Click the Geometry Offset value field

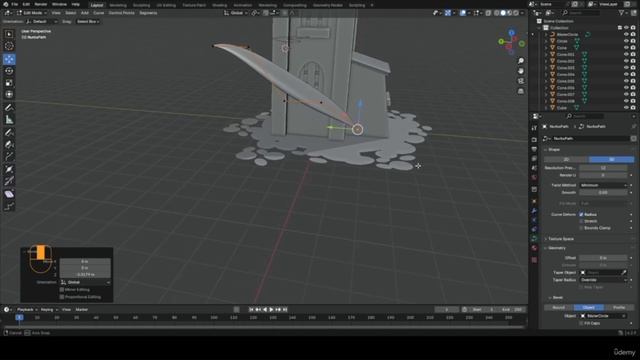[603, 258]
